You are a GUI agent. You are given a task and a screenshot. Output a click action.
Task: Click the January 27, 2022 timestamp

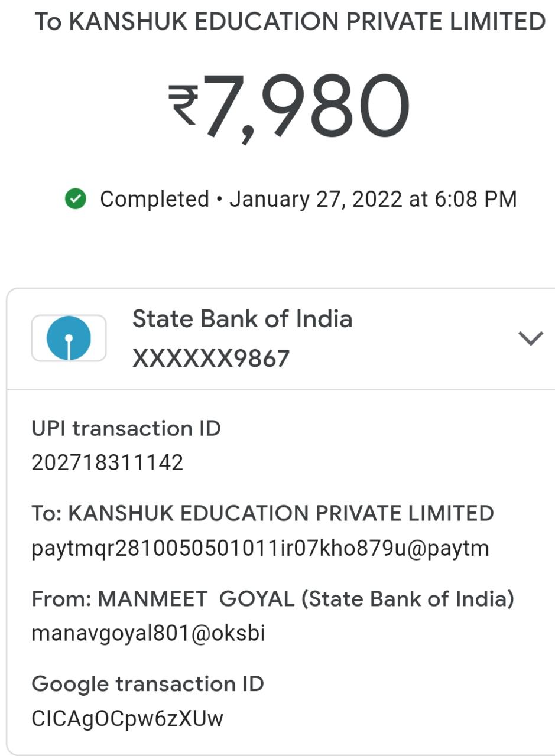[316, 200]
